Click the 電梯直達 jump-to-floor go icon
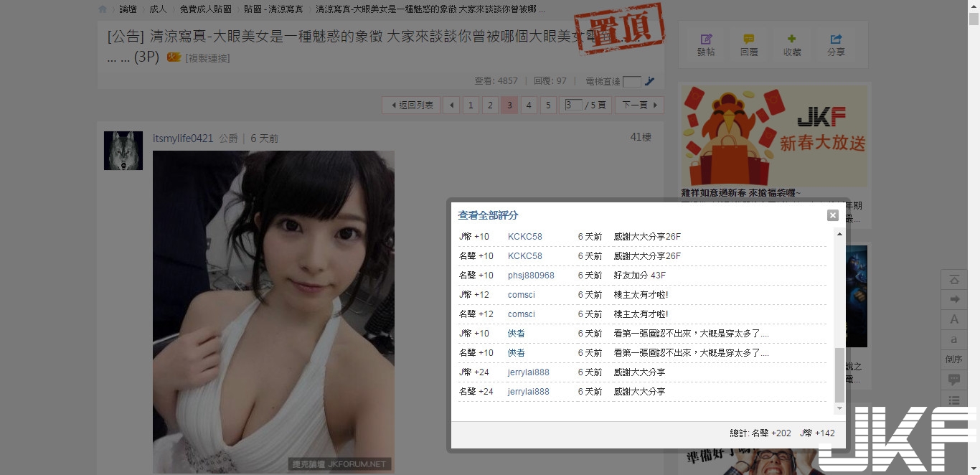 [x=649, y=82]
